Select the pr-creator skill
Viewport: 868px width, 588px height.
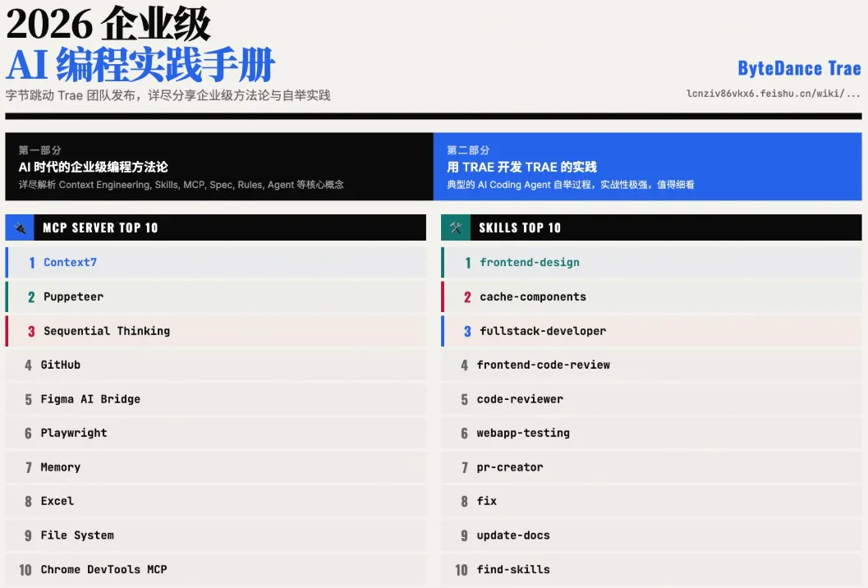pos(651,467)
